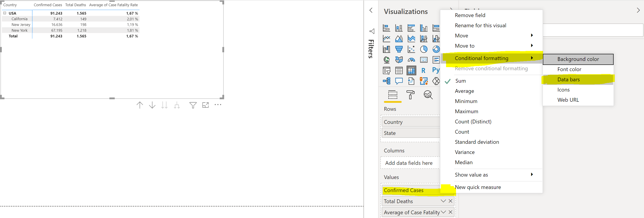Expand the Filters pane with left chevron

[371, 10]
